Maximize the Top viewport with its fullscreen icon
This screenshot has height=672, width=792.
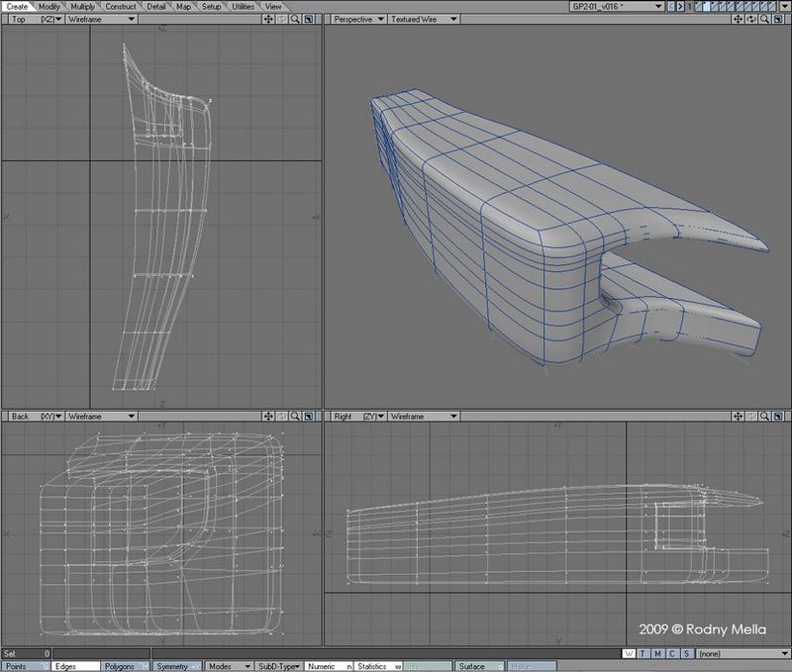(309, 19)
